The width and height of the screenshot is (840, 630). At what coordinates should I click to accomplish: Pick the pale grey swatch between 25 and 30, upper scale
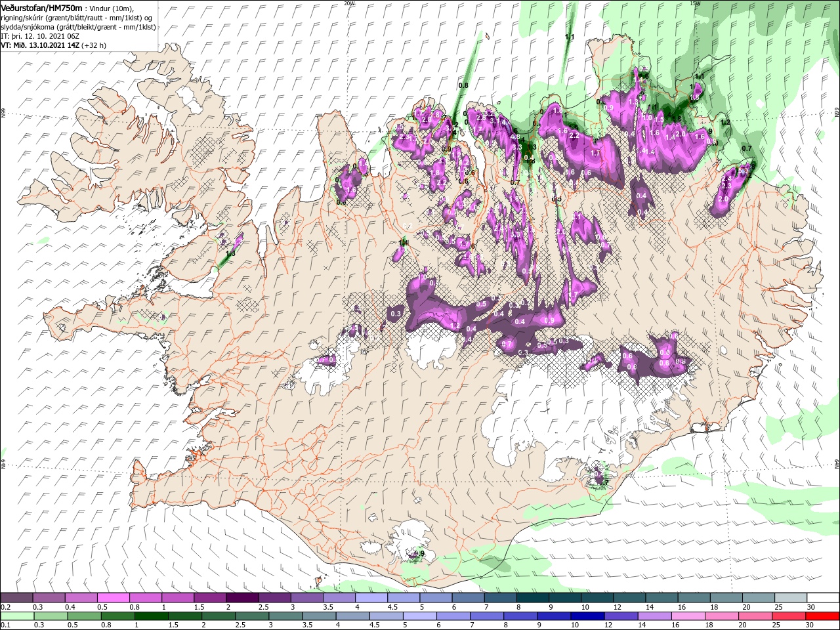pos(790,598)
